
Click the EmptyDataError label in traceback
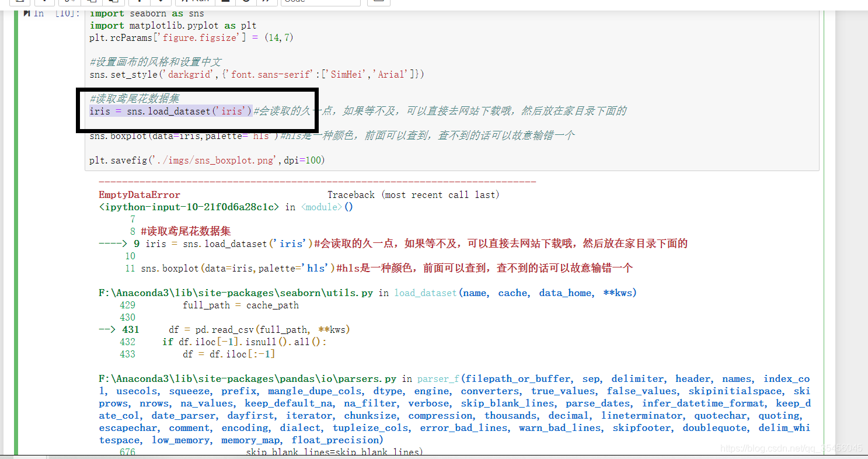coord(140,194)
